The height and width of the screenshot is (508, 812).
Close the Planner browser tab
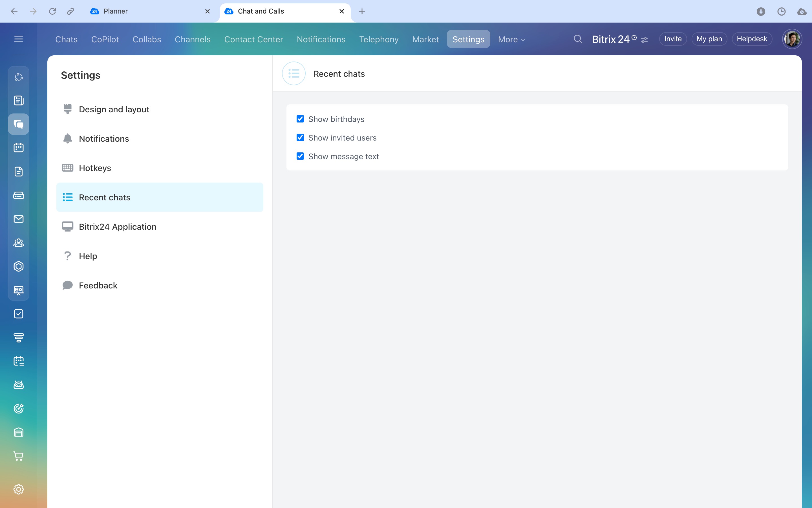pyautogui.click(x=207, y=11)
